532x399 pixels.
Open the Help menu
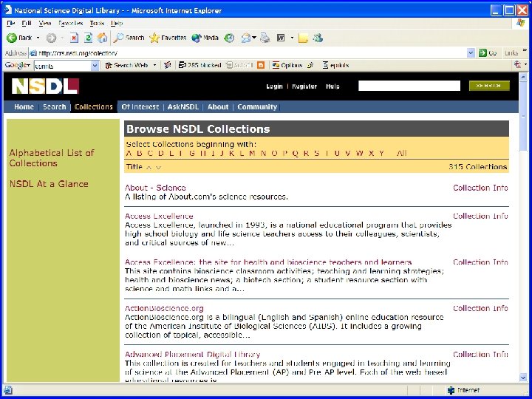click(117, 23)
